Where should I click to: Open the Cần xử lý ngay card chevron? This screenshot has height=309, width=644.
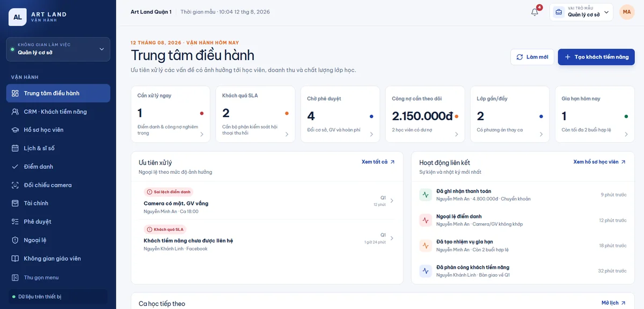[202, 135]
